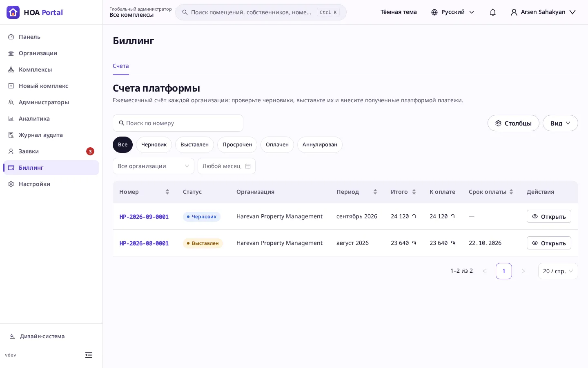Go to the previous page arrow
The height and width of the screenshot is (368, 588).
pos(484,271)
